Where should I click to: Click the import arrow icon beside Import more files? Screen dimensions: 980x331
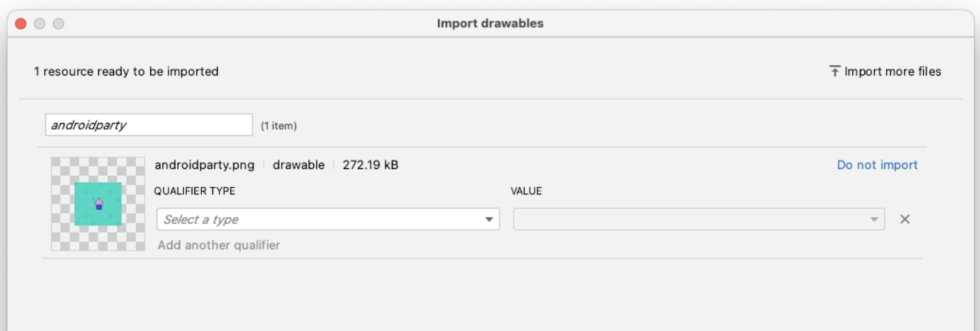click(834, 71)
